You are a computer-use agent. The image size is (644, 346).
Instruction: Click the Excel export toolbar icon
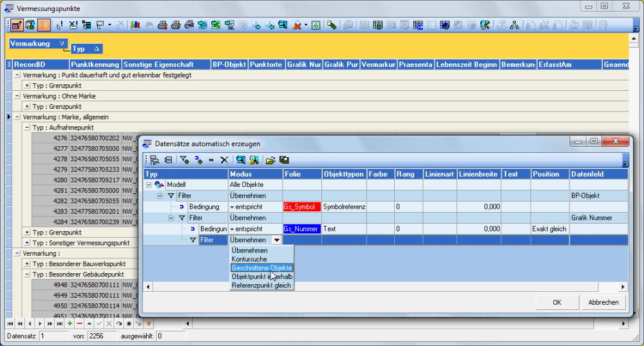pos(216,26)
